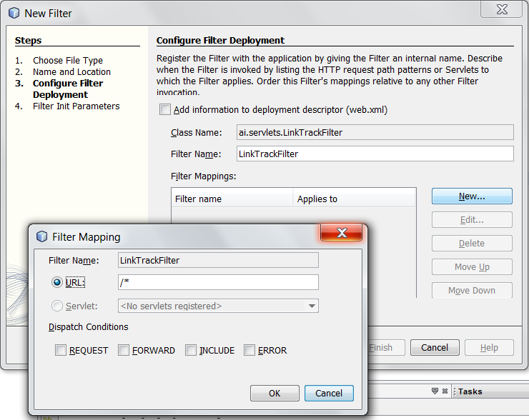Click the Delete button

point(472,244)
